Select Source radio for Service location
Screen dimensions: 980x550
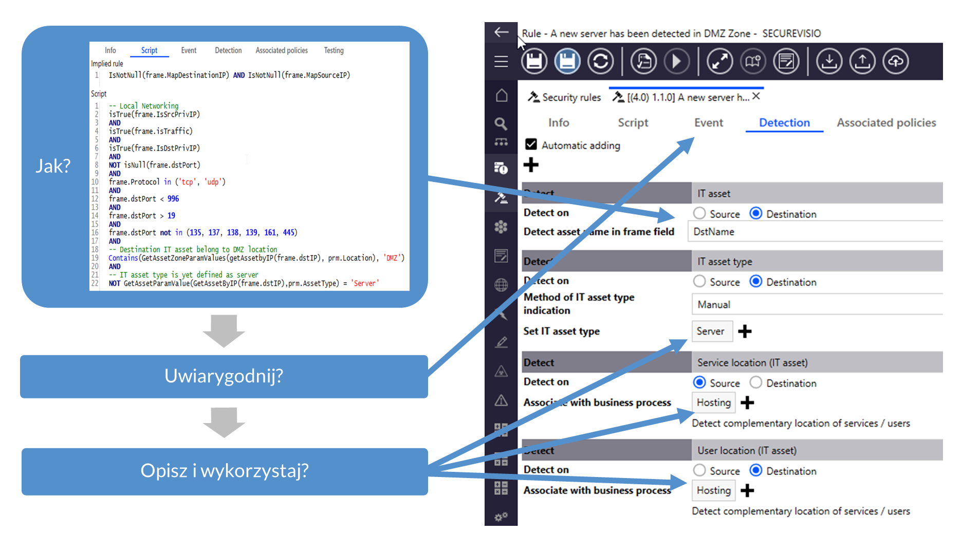(x=699, y=382)
